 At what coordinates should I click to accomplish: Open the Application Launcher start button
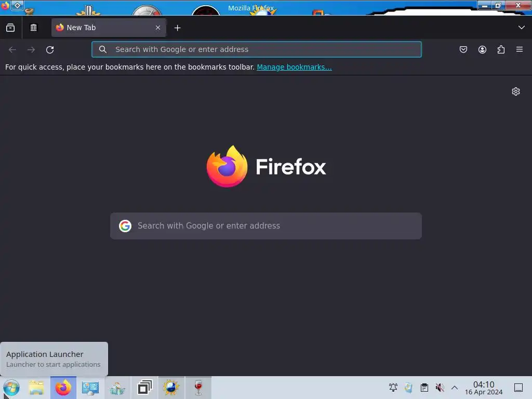tap(11, 388)
